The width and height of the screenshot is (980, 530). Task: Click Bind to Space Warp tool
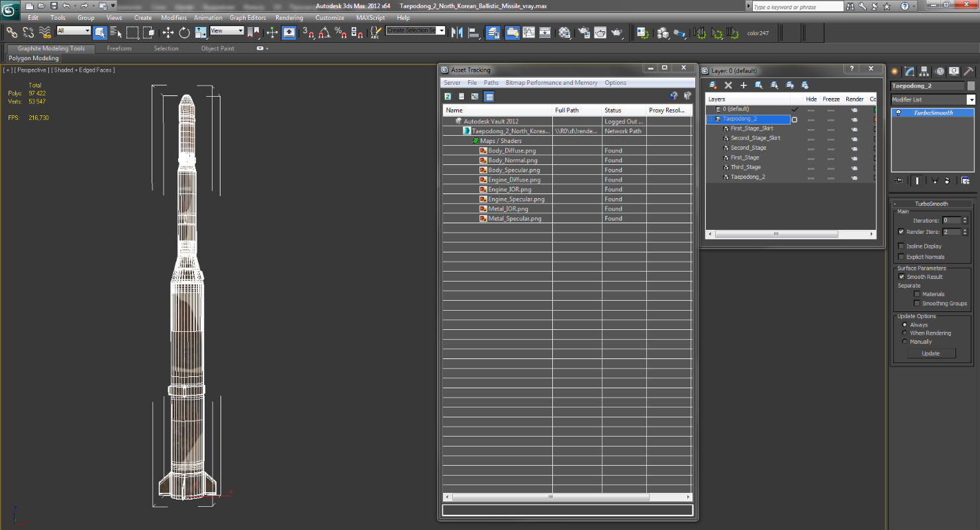(45, 32)
